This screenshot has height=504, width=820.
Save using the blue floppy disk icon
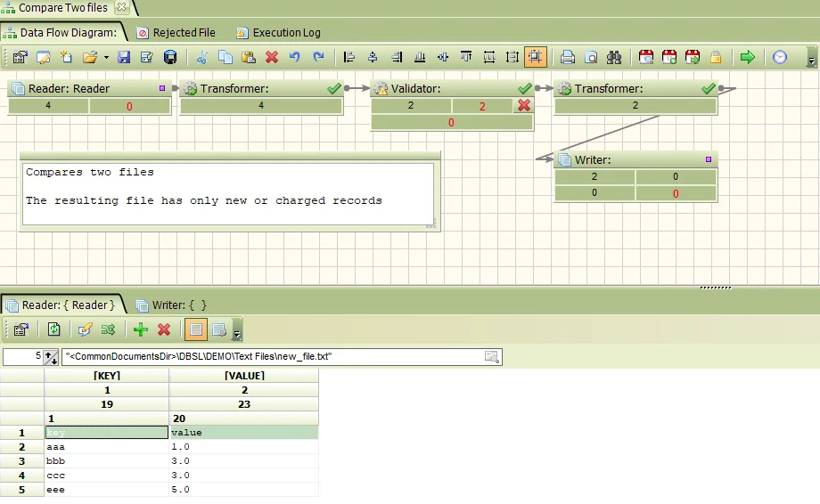124,57
